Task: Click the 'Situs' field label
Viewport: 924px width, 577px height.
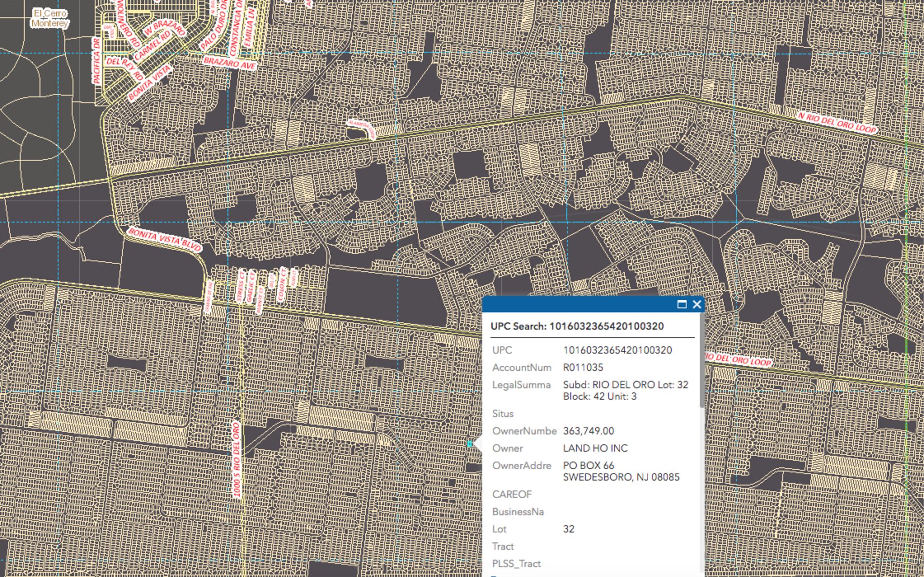Action: 503,414
